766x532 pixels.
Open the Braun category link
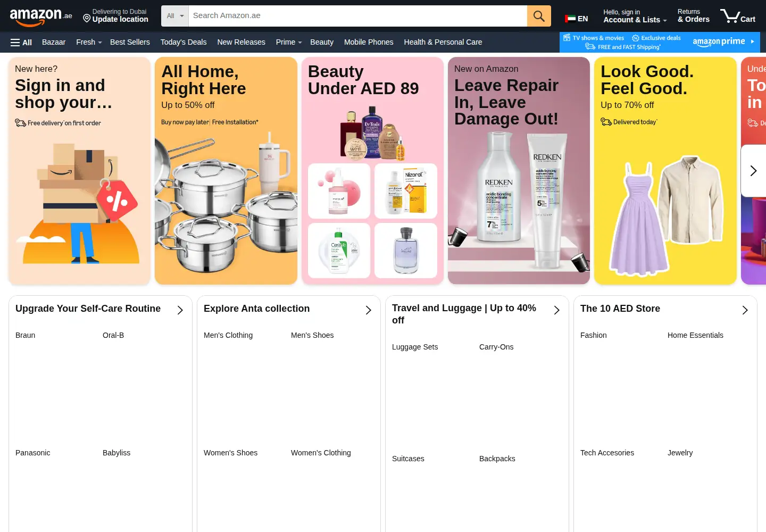(26, 335)
